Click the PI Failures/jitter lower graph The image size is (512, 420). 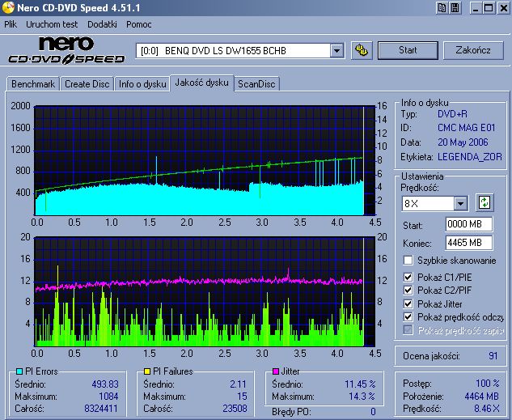click(205, 291)
